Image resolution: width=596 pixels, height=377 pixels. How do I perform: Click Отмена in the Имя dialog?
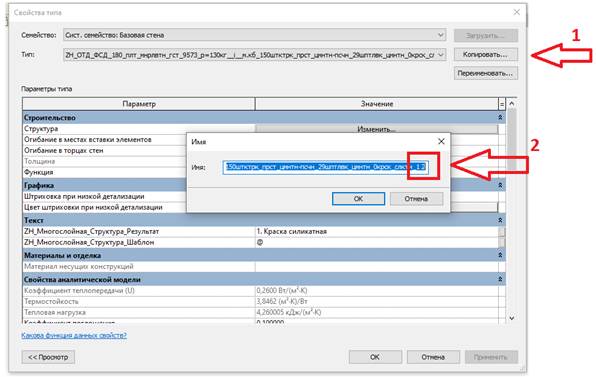416,198
